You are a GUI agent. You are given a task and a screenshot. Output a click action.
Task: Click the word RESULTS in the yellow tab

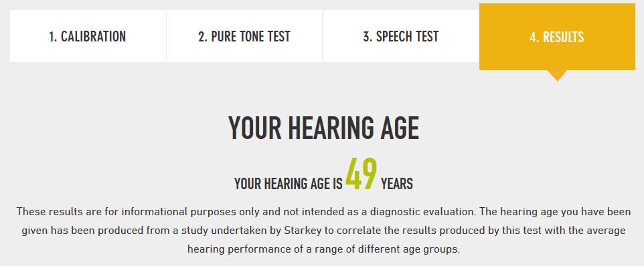(x=563, y=37)
